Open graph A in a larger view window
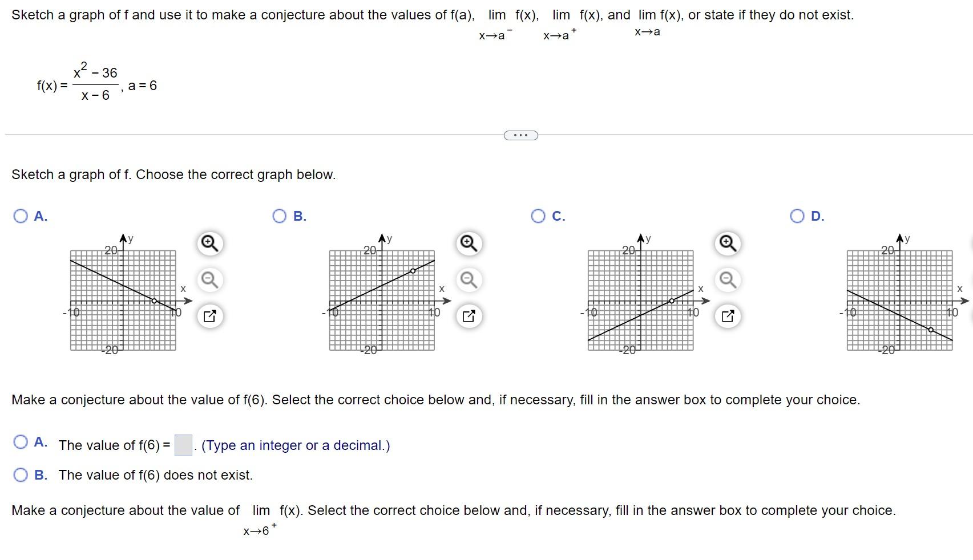The width and height of the screenshot is (973, 560). pyautogui.click(x=209, y=314)
